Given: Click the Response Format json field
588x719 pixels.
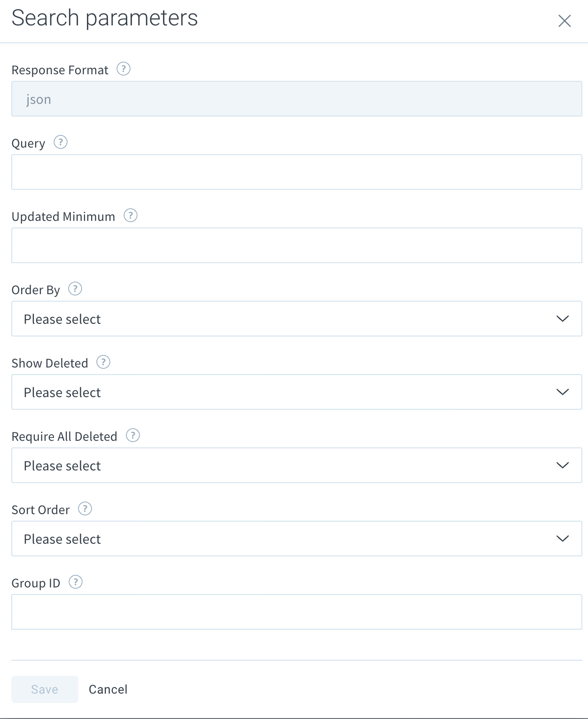Looking at the screenshot, I should coord(297,99).
